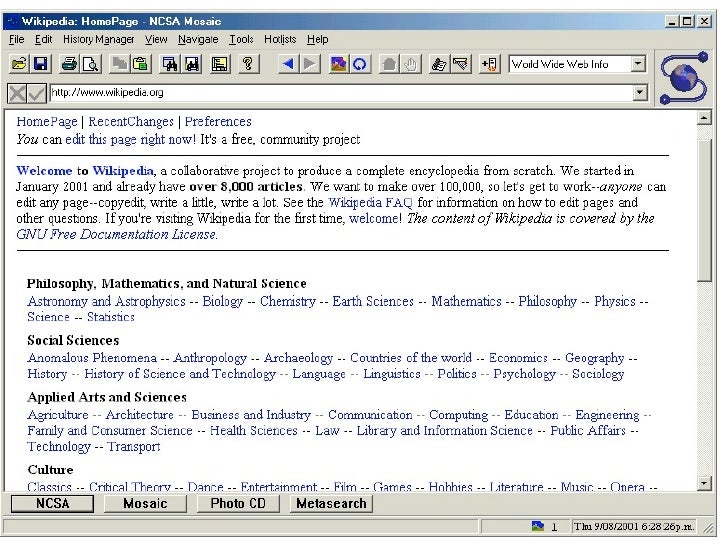
Task: Open the Edit menu
Action: pyautogui.click(x=44, y=39)
